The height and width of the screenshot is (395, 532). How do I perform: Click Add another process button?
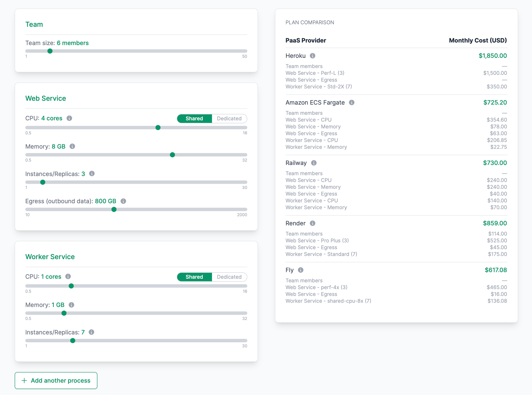(x=56, y=381)
